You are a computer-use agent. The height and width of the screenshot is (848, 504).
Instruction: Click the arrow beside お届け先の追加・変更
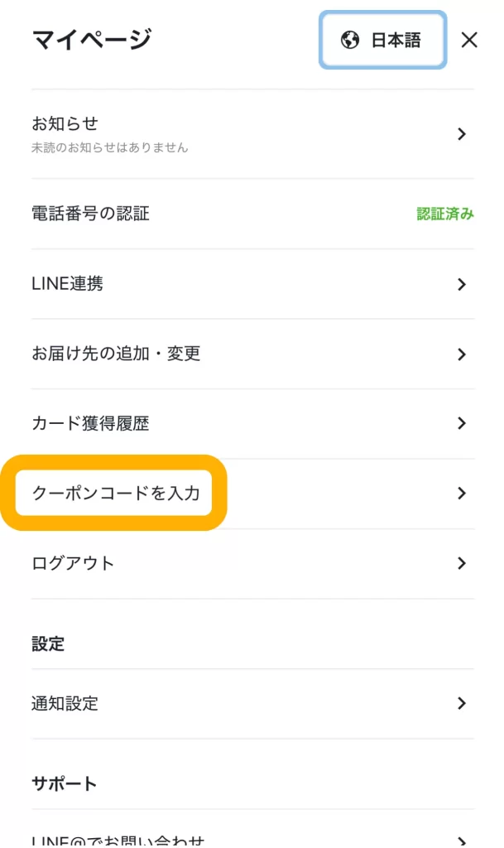point(462,354)
